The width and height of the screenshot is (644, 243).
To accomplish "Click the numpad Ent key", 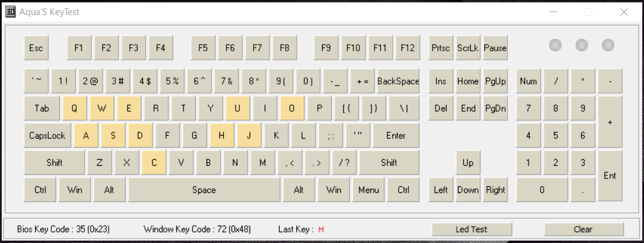I will 610,176.
